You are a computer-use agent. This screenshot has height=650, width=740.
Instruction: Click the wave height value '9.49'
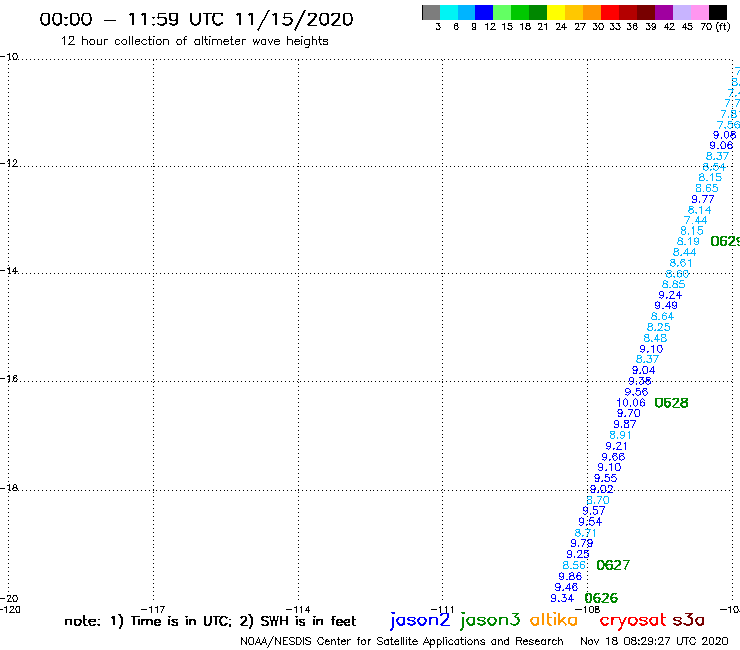(666, 305)
